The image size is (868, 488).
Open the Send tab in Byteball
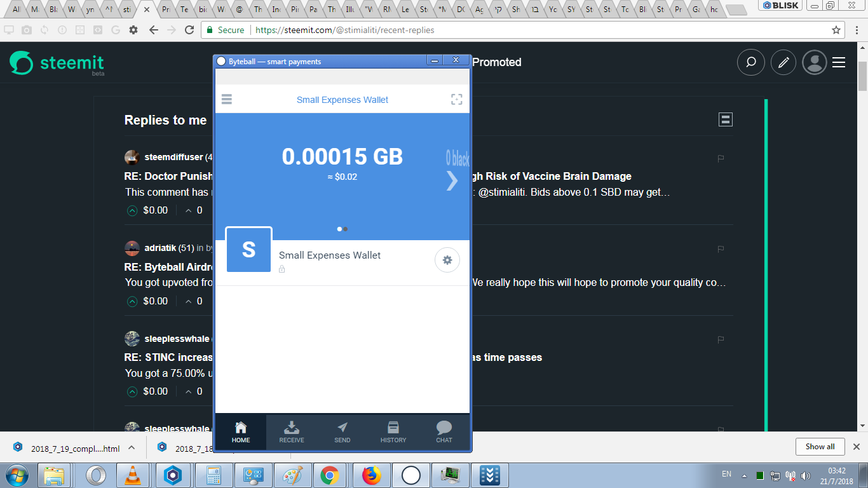[x=342, y=432]
